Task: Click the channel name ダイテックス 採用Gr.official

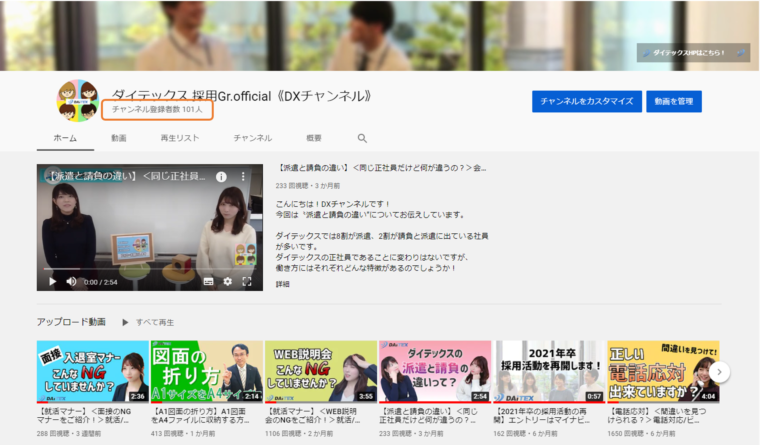Action: 242,96
